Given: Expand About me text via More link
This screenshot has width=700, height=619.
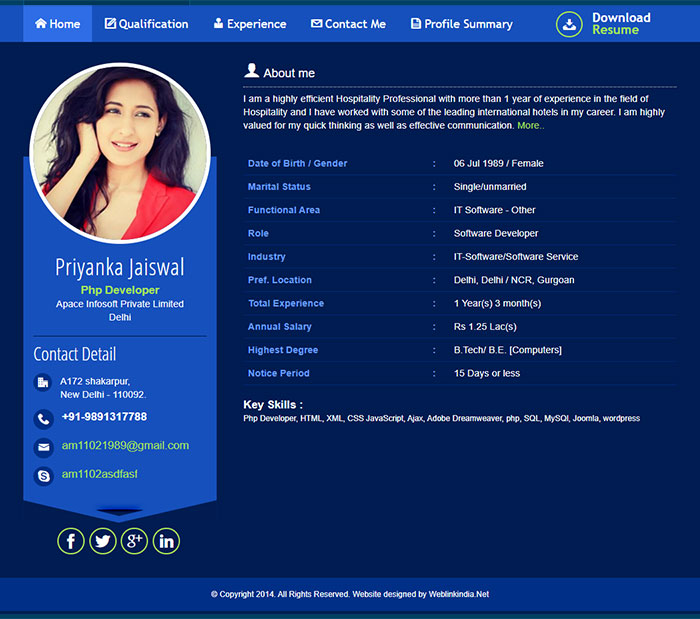Looking at the screenshot, I should click(x=530, y=126).
